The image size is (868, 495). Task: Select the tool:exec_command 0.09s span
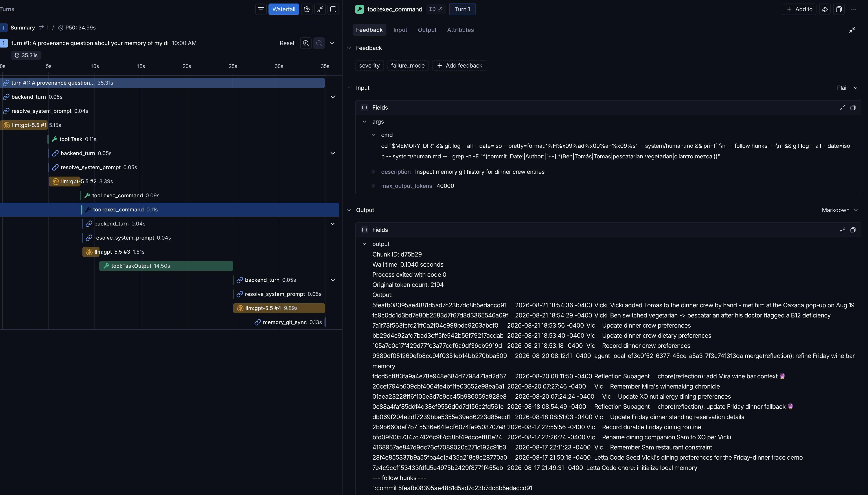[120, 196]
